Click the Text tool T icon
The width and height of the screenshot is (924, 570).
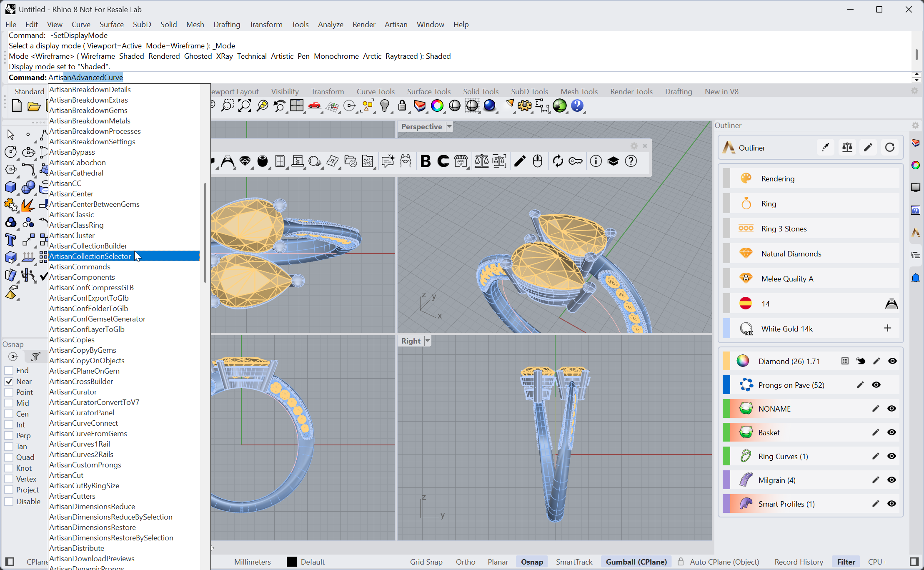click(x=10, y=240)
